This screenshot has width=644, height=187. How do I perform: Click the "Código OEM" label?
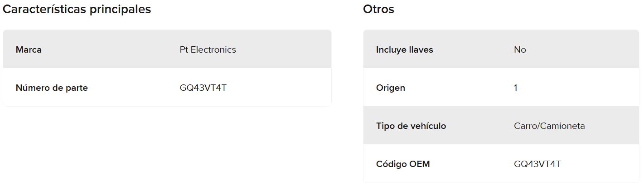tap(402, 164)
